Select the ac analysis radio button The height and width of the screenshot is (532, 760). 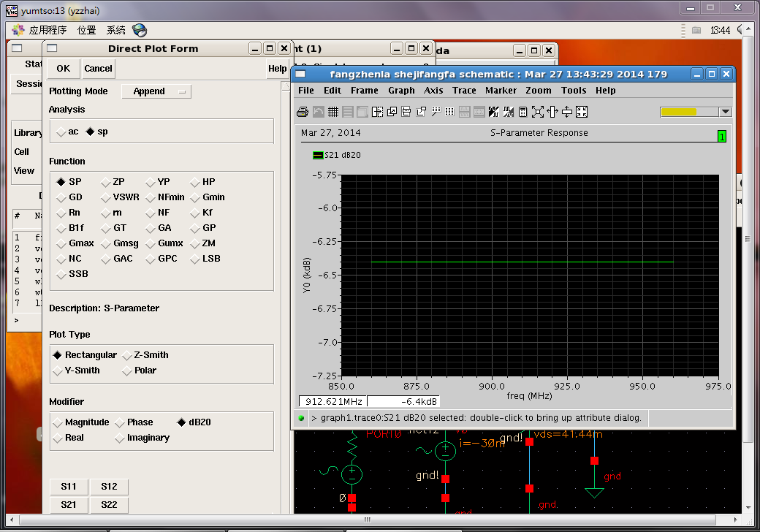pyautogui.click(x=61, y=132)
